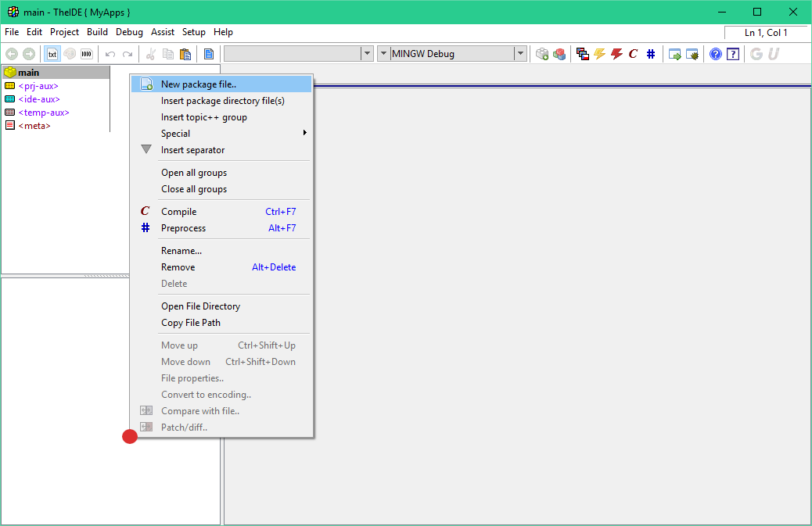Open the empty main package configuration dropdown
This screenshot has width=812, height=526.
(367, 54)
